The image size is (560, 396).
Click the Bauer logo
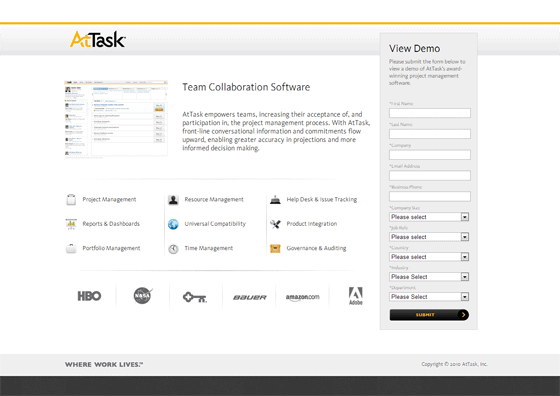pos(250,297)
